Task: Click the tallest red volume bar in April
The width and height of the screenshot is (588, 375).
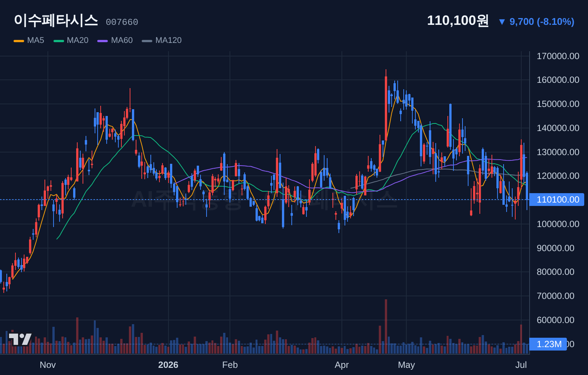Action: coord(386,326)
